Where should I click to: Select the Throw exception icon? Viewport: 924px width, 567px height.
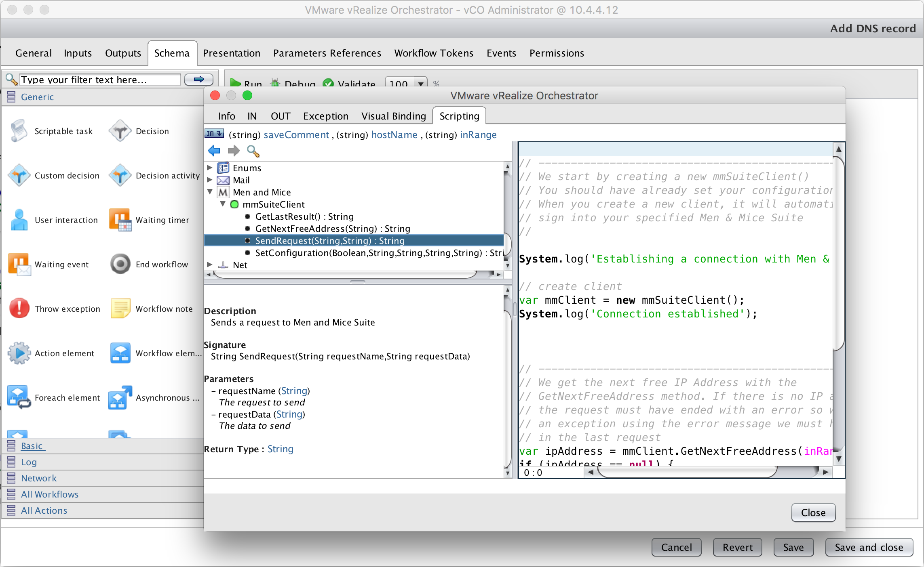coord(19,309)
